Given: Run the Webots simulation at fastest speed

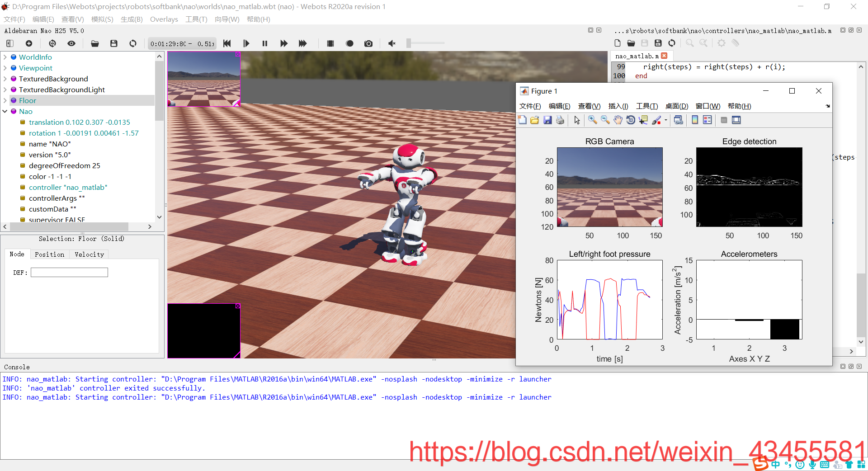Looking at the screenshot, I should click(x=303, y=43).
